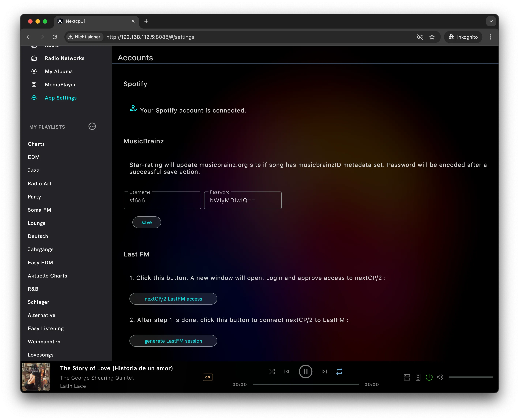The height and width of the screenshot is (420, 519).
Task: Click the browser forward arrow
Action: (x=42, y=37)
